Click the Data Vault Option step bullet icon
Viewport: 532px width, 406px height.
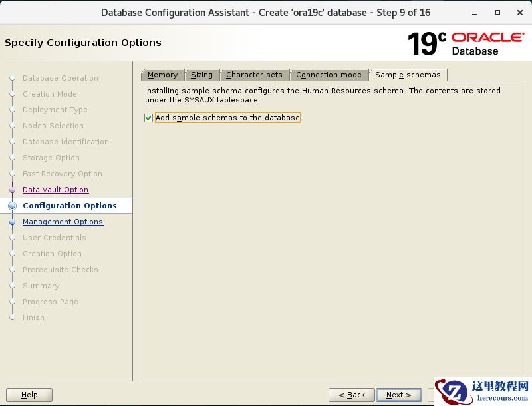(x=13, y=190)
